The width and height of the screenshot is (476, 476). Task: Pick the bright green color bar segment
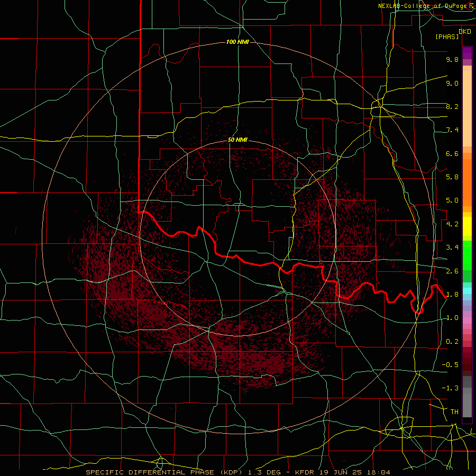point(467,257)
